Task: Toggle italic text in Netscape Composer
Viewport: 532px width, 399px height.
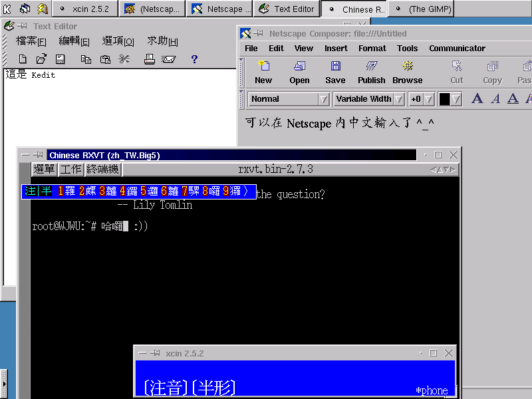Action: click(x=495, y=98)
